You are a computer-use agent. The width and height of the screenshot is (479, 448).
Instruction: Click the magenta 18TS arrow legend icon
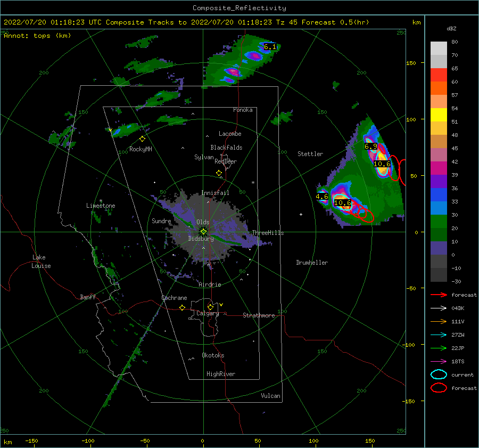click(439, 362)
